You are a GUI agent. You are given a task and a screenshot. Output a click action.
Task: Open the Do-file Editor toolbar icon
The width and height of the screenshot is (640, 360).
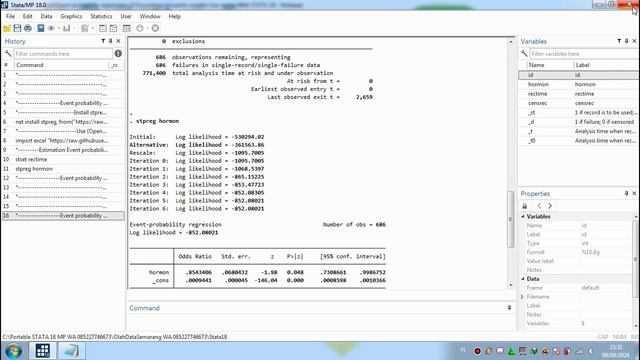84,28
